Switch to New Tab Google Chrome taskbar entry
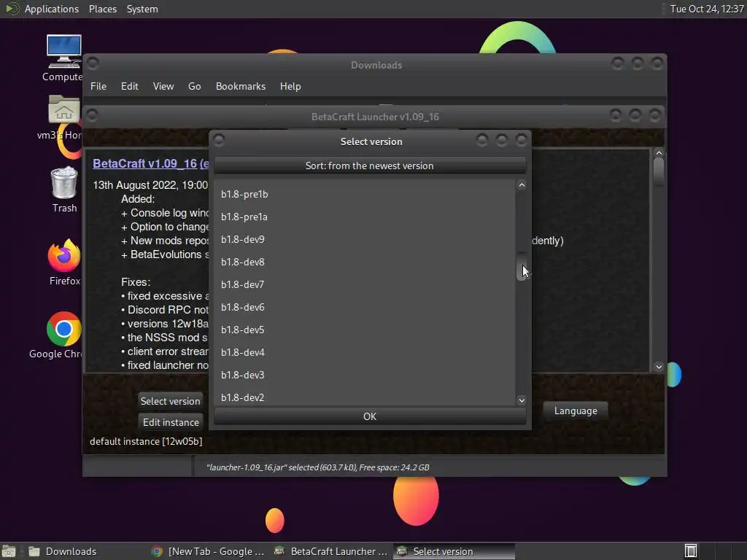Image resolution: width=747 pixels, height=560 pixels. click(208, 551)
